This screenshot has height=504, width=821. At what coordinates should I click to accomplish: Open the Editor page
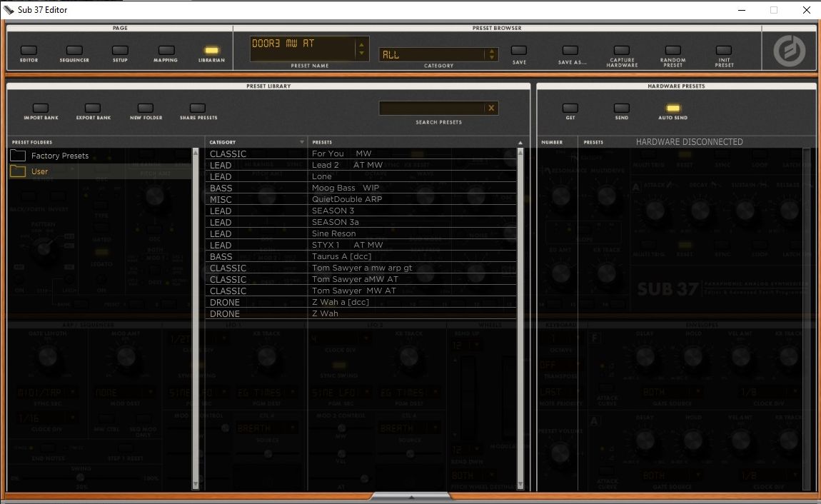(x=29, y=50)
